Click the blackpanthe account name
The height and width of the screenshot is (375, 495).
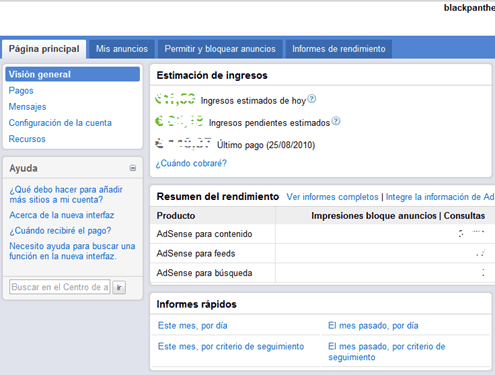pyautogui.click(x=469, y=8)
